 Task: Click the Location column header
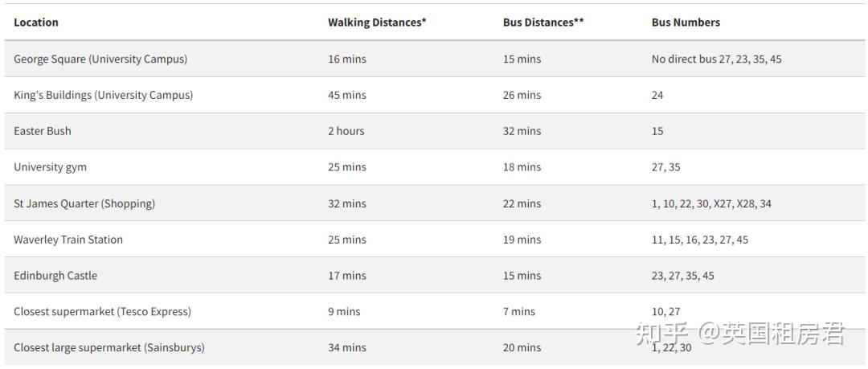pos(36,23)
